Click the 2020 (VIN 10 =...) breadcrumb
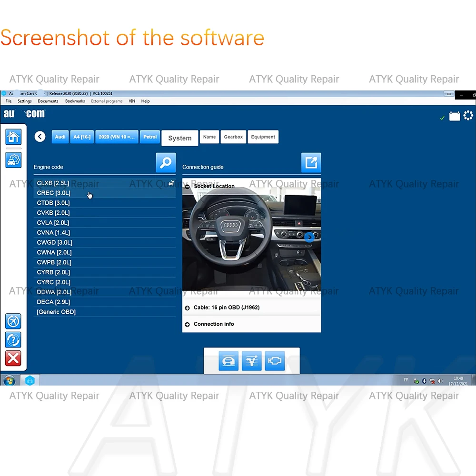The width and height of the screenshot is (476, 476). click(x=117, y=137)
